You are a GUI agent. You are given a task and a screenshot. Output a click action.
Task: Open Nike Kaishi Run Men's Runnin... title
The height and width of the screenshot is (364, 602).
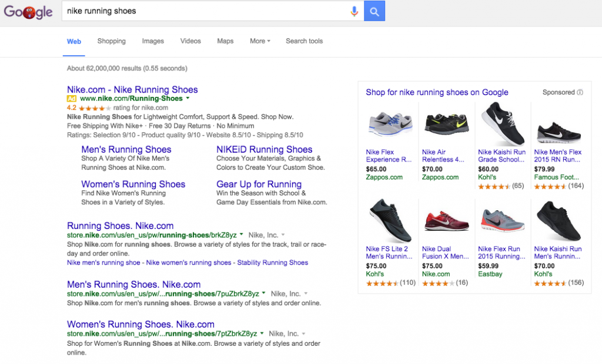click(558, 252)
